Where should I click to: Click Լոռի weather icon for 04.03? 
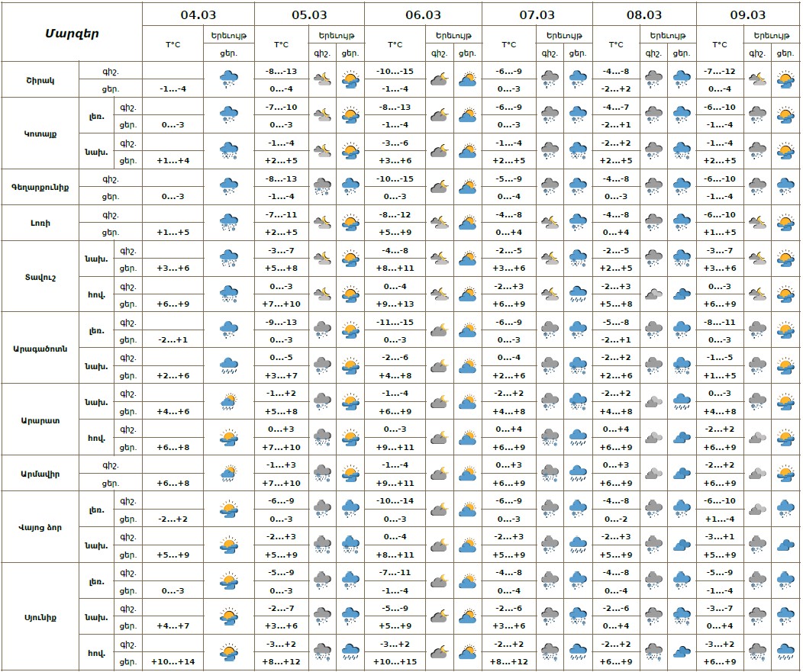tap(228, 223)
